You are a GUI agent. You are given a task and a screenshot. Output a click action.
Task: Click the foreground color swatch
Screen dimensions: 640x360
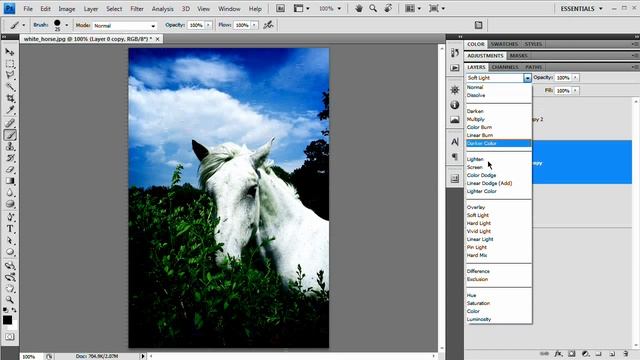(x=7, y=320)
